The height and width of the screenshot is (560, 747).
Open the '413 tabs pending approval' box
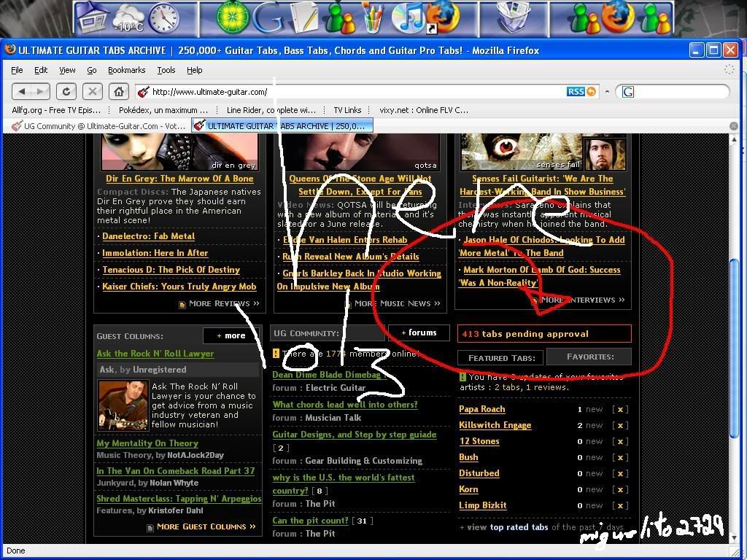tap(544, 334)
